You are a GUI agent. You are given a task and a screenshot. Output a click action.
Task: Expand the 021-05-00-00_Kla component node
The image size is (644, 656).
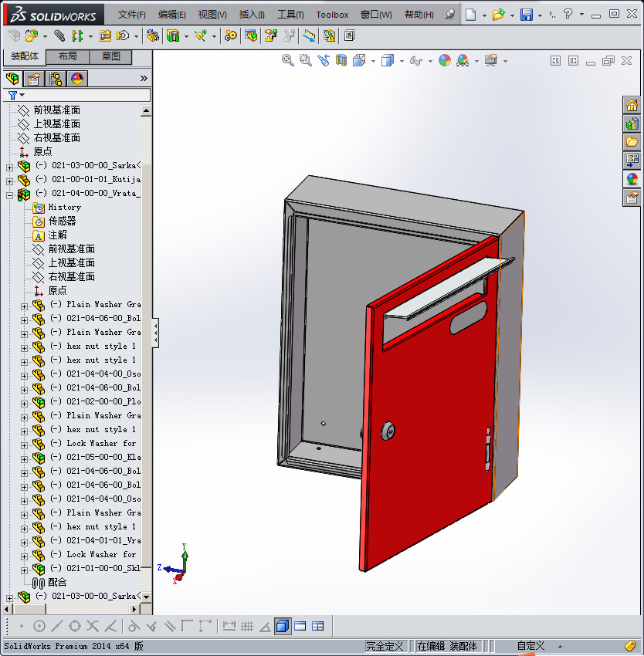pyautogui.click(x=25, y=458)
